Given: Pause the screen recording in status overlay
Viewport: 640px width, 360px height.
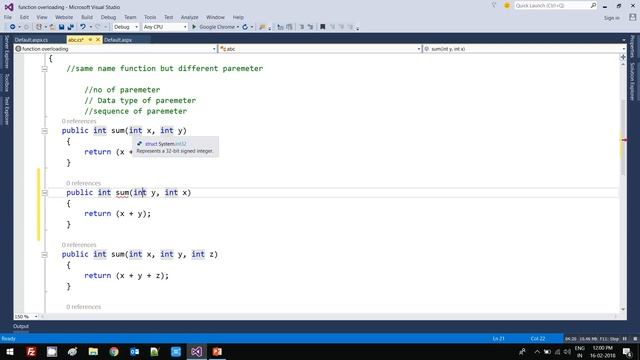Looking at the screenshot, I should 624,338.
